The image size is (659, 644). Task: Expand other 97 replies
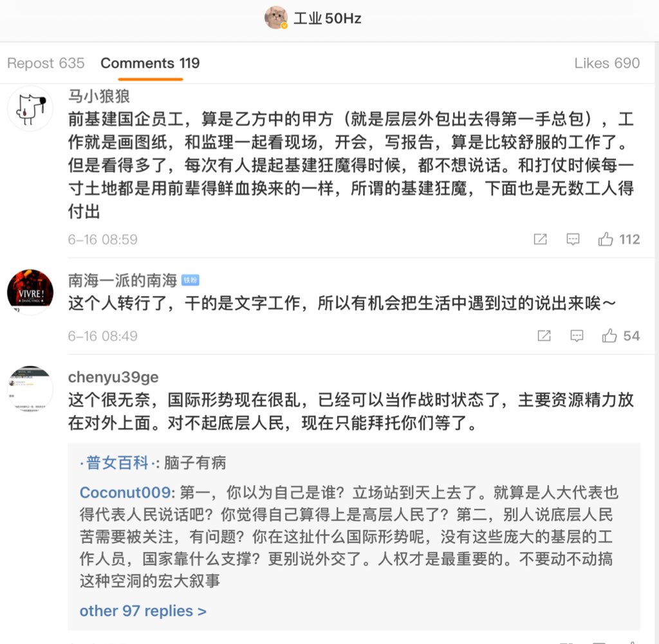tap(143, 611)
